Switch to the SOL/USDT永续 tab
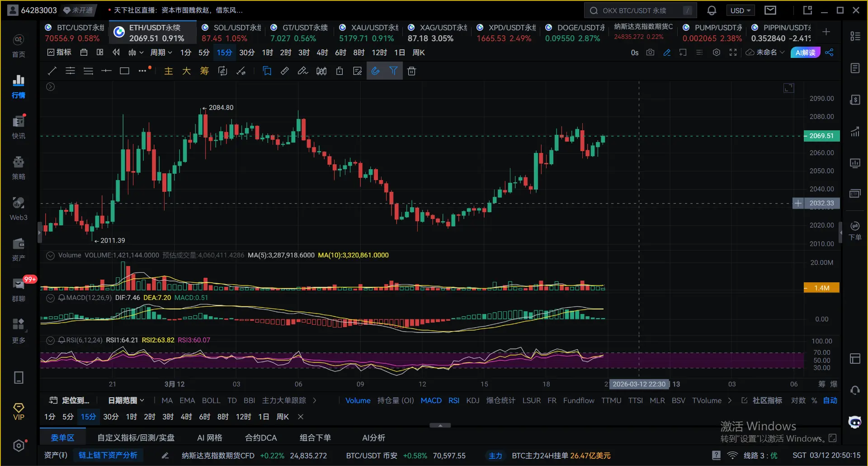The width and height of the screenshot is (868, 466). pos(231,33)
